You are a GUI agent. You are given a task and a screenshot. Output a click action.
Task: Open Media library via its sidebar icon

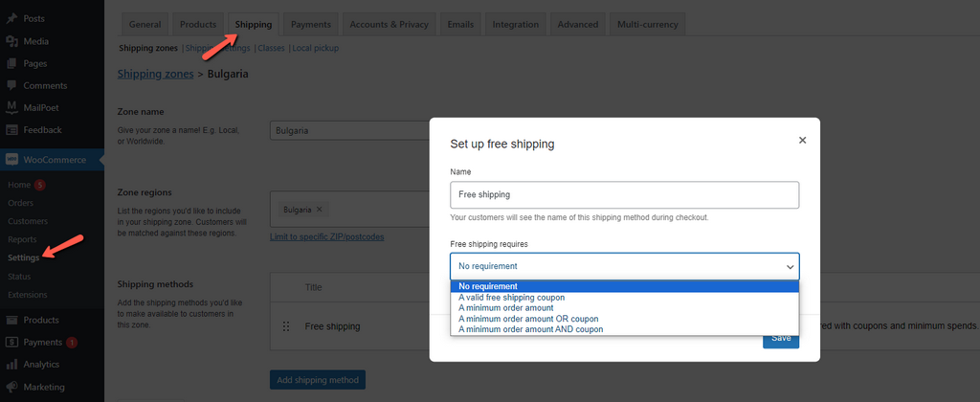coord(11,41)
